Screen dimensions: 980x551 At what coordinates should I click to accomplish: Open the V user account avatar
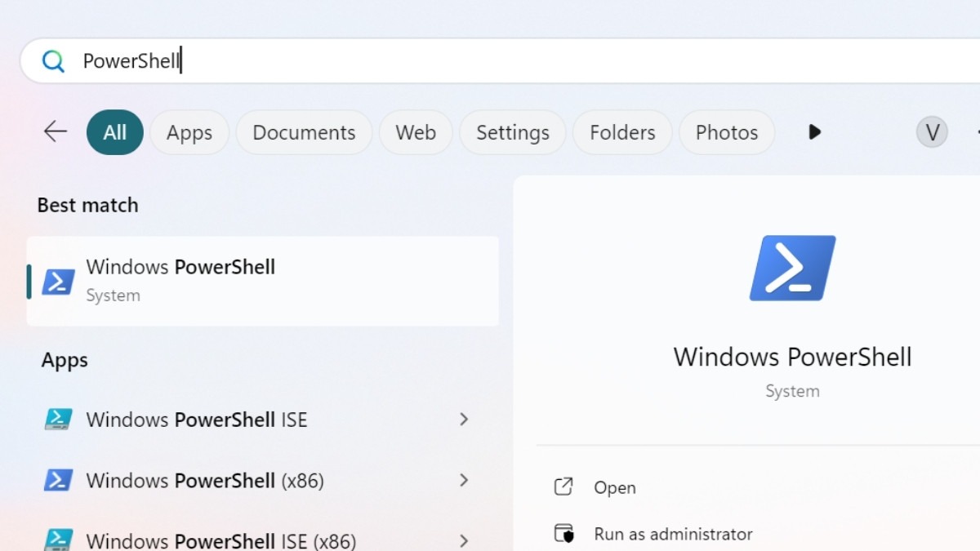point(932,131)
